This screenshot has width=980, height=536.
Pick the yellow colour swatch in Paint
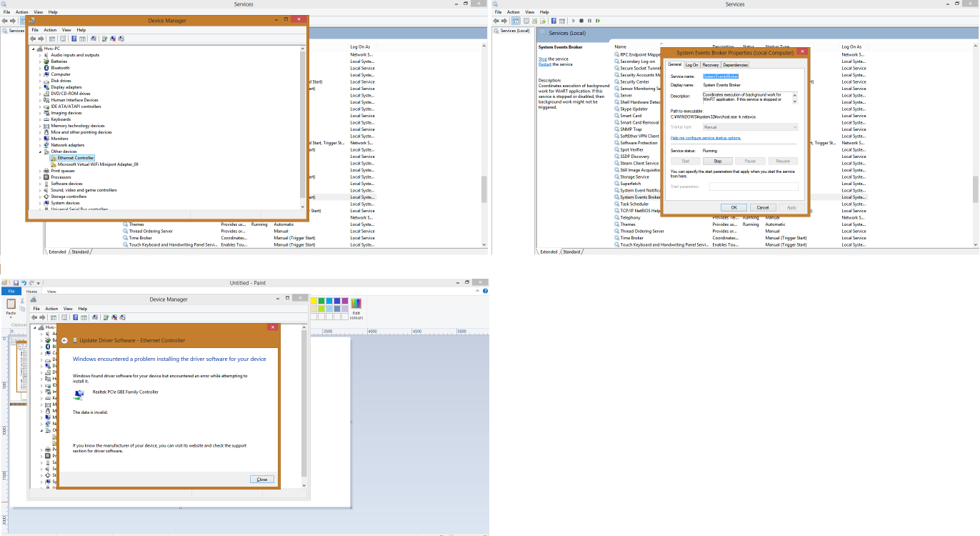(x=314, y=301)
